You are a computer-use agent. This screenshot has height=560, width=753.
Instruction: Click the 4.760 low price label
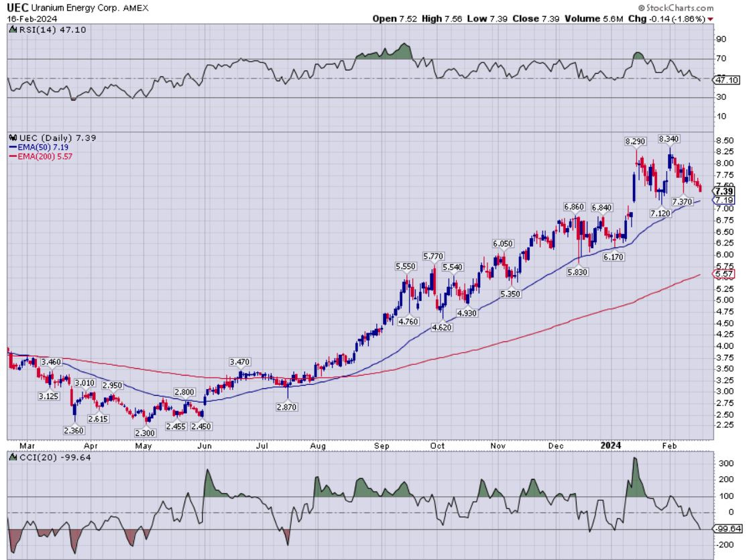[408, 322]
